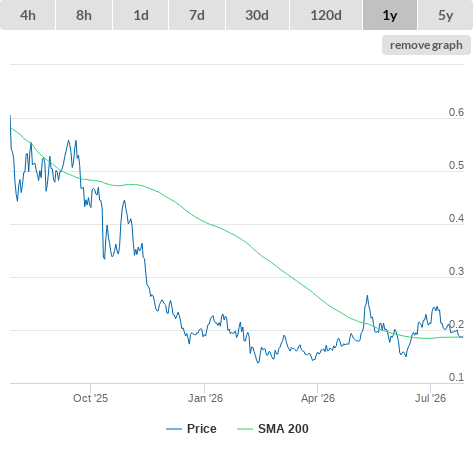The height and width of the screenshot is (455, 474).
Task: Click the 0.1 y-axis value label
Action: click(x=456, y=377)
